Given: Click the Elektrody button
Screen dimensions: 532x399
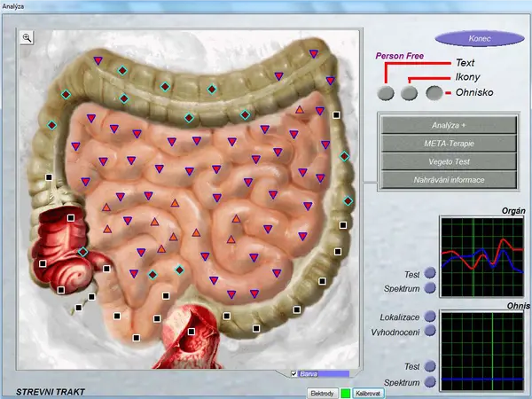Looking at the screenshot, I should point(322,392).
